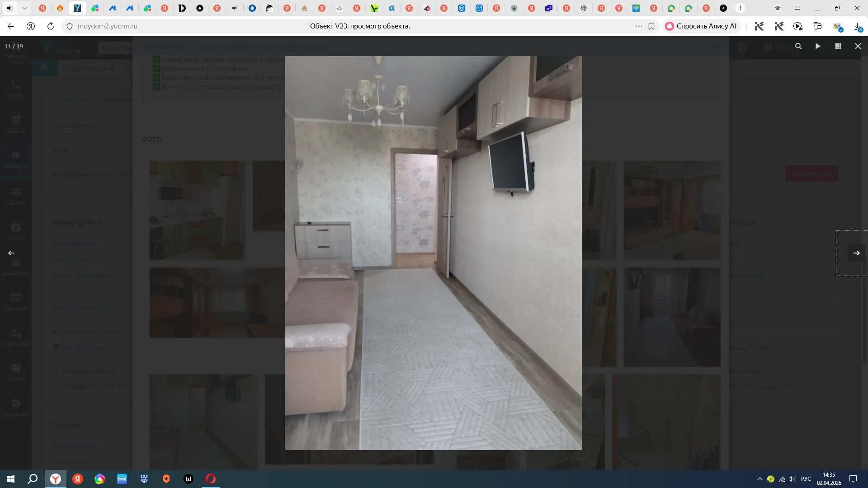
Task: Switch to the black disc favicon tab
Action: click(723, 8)
